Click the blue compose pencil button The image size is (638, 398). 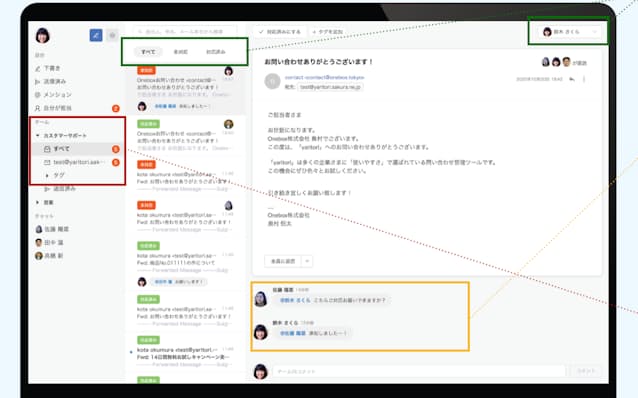click(96, 35)
